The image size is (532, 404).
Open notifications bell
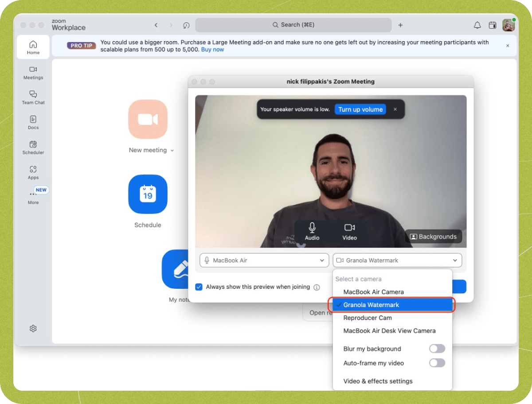(477, 25)
